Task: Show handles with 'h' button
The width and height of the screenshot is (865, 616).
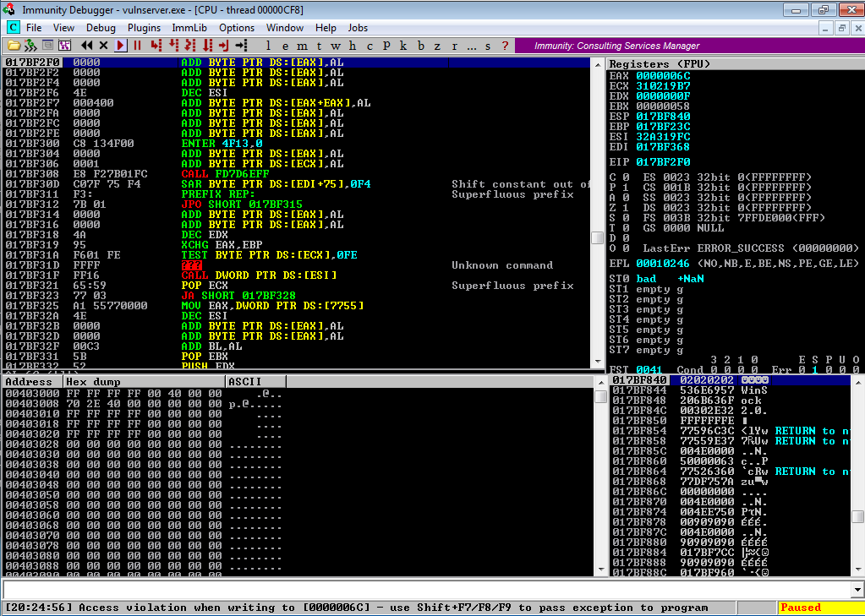Action: tap(353, 46)
